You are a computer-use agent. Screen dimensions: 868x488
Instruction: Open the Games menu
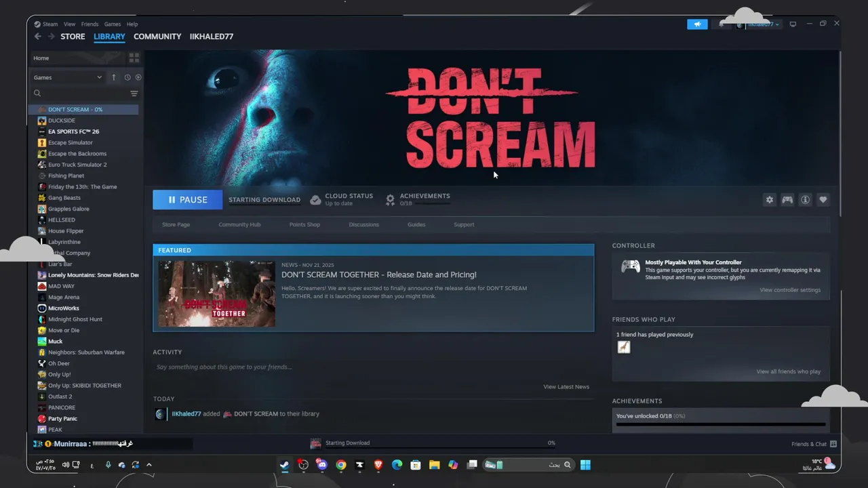pos(113,24)
